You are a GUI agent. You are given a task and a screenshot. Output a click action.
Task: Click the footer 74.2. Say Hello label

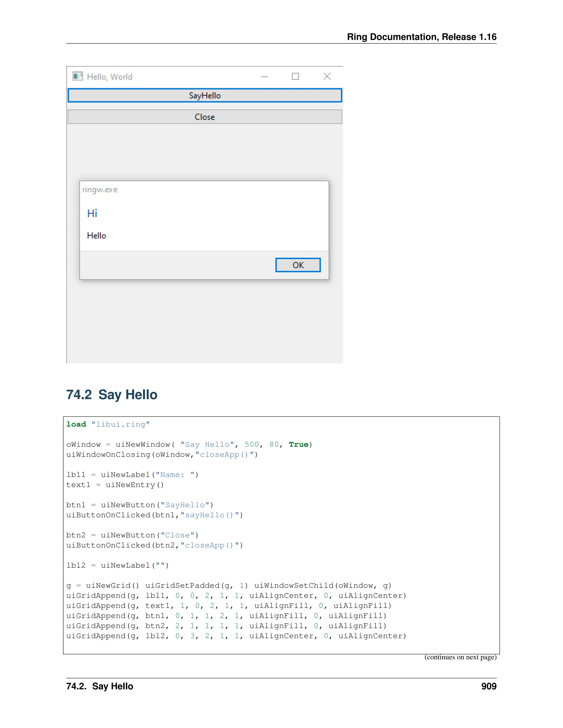[100, 686]
